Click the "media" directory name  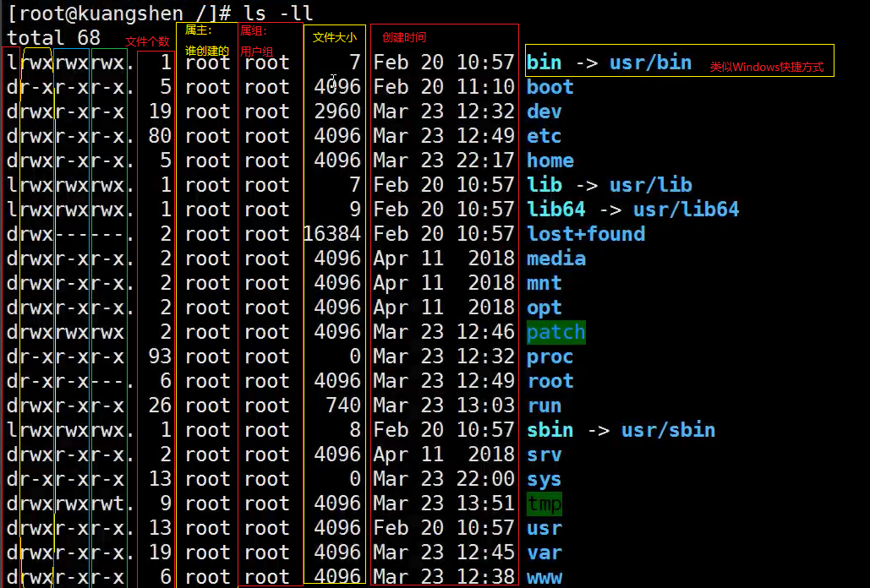[x=556, y=259]
